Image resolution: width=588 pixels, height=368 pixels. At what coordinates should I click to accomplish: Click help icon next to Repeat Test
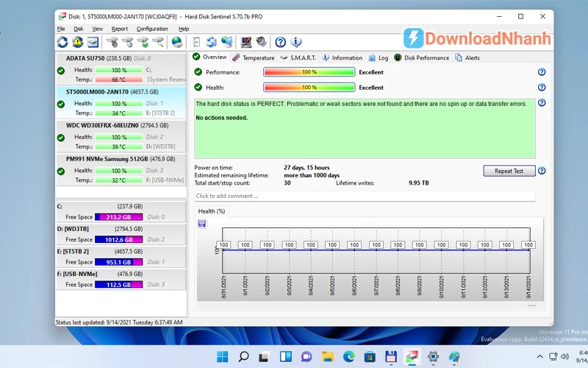pyautogui.click(x=542, y=171)
